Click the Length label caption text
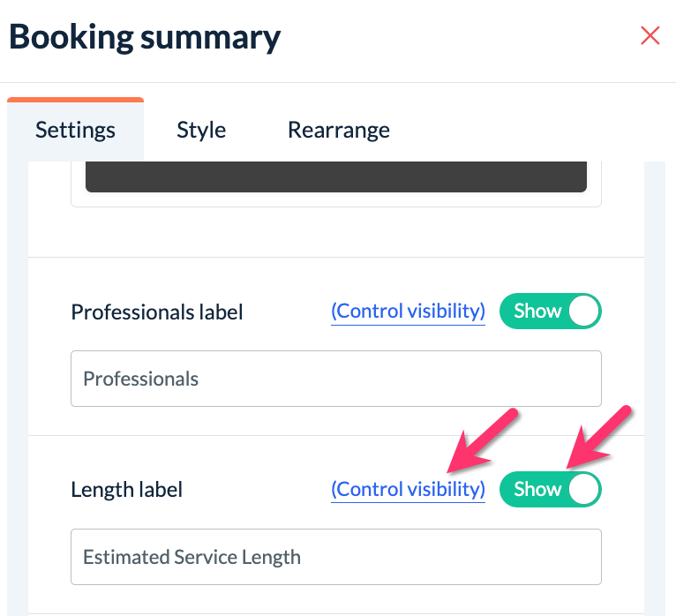Viewport: 676px width, 616px height. (x=127, y=490)
